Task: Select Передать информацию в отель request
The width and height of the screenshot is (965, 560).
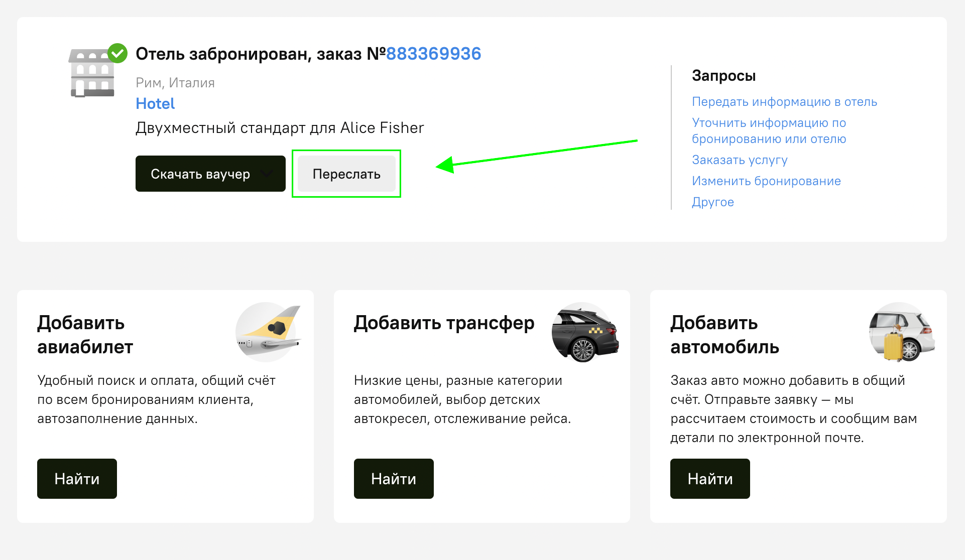Action: (784, 102)
